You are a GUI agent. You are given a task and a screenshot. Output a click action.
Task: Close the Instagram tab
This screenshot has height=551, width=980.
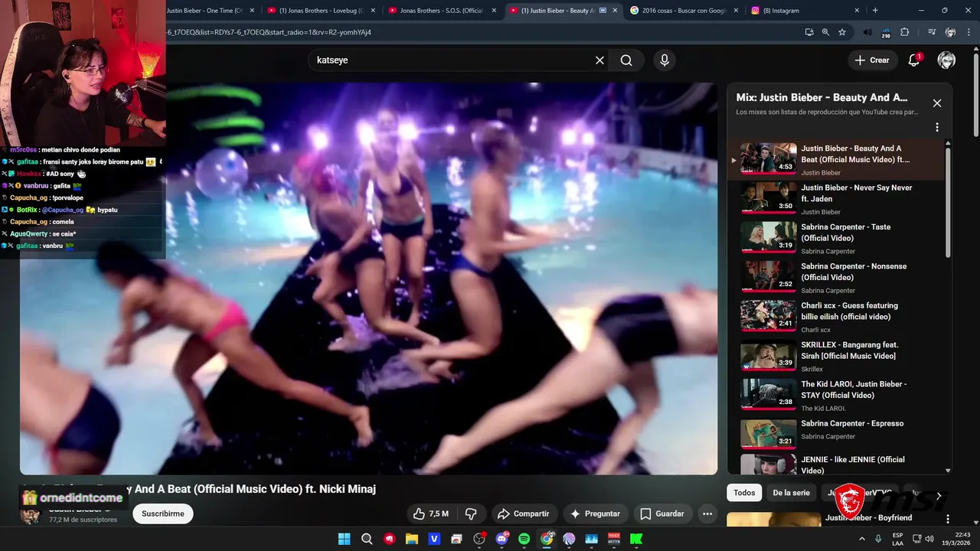(x=856, y=11)
